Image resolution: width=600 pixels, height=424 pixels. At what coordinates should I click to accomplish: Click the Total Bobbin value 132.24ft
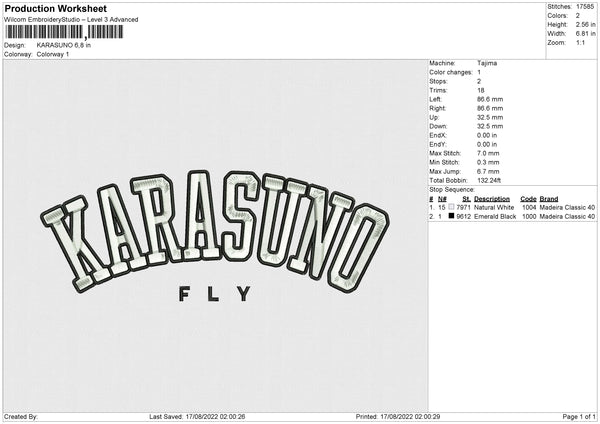(489, 181)
